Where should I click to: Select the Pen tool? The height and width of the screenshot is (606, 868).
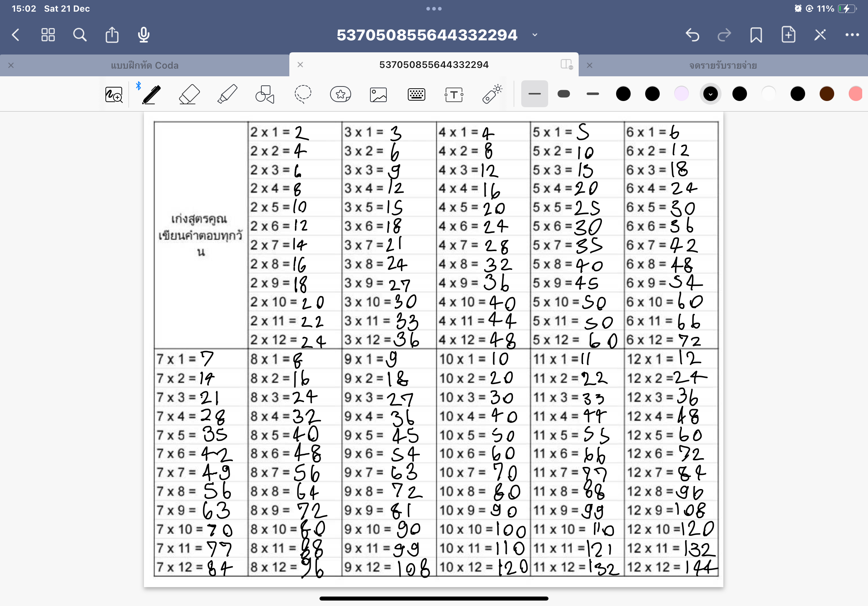(151, 94)
